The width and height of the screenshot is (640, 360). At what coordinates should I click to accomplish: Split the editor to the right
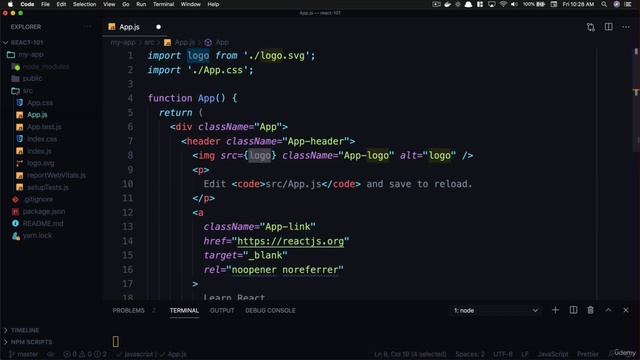pyautogui.click(x=609, y=27)
